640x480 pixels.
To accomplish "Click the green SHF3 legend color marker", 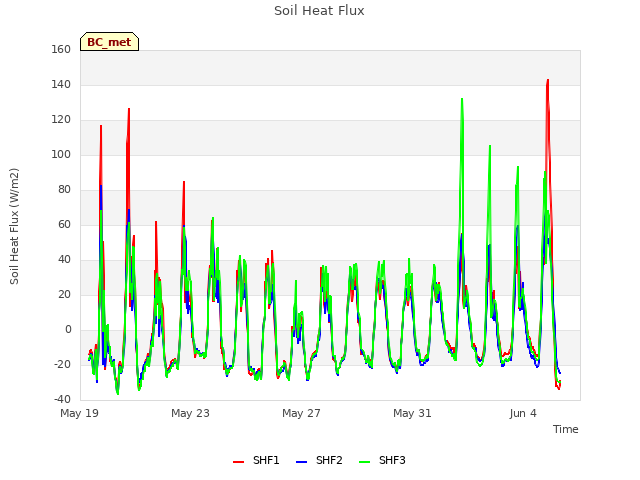I will coord(364,462).
